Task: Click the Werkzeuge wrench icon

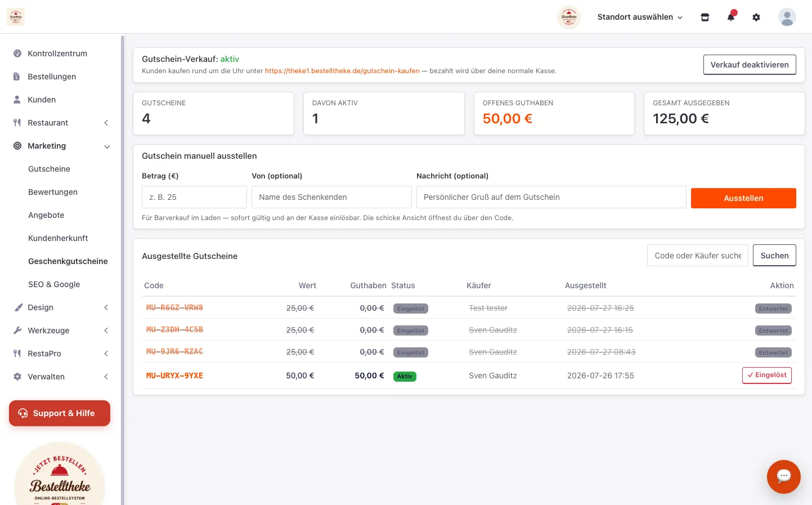Action: (17, 330)
